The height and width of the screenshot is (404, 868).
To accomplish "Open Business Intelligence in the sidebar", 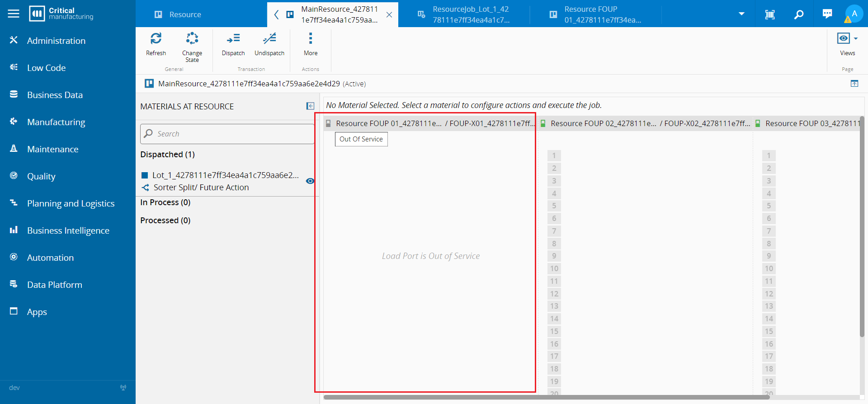I will tap(68, 230).
